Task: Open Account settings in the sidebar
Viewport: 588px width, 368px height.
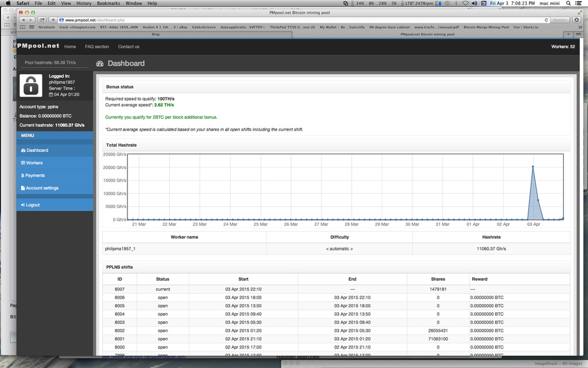Action: 55,188
